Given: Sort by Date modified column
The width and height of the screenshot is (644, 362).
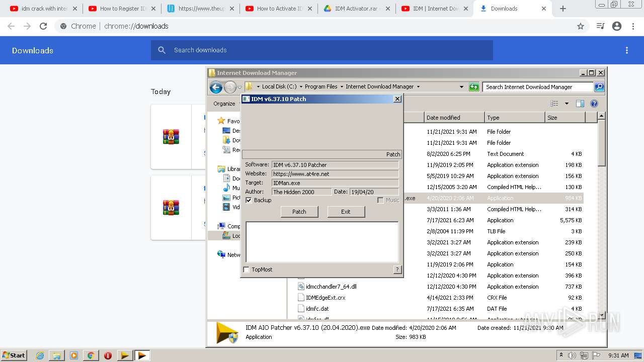Looking at the screenshot, I should 454,118.
